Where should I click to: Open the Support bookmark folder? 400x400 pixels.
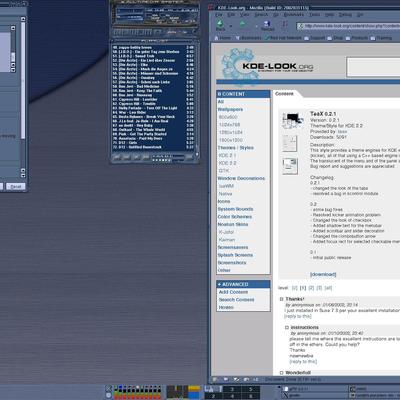(314, 38)
